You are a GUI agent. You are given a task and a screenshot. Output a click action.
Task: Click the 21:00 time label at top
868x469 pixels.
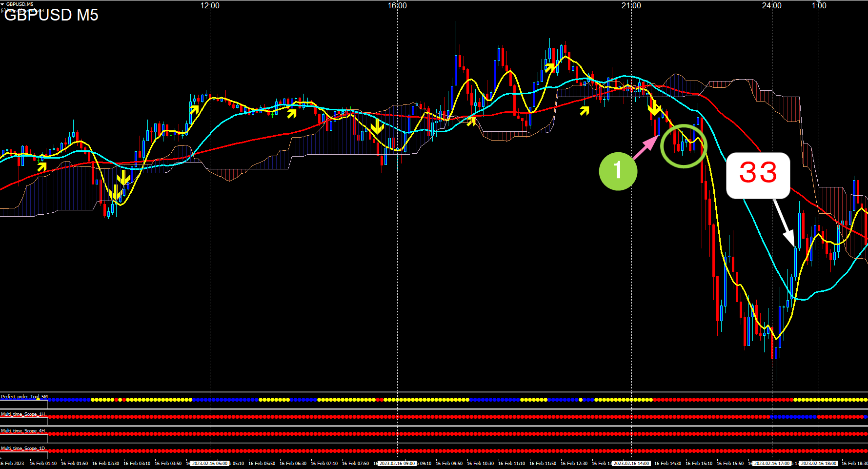tap(631, 5)
